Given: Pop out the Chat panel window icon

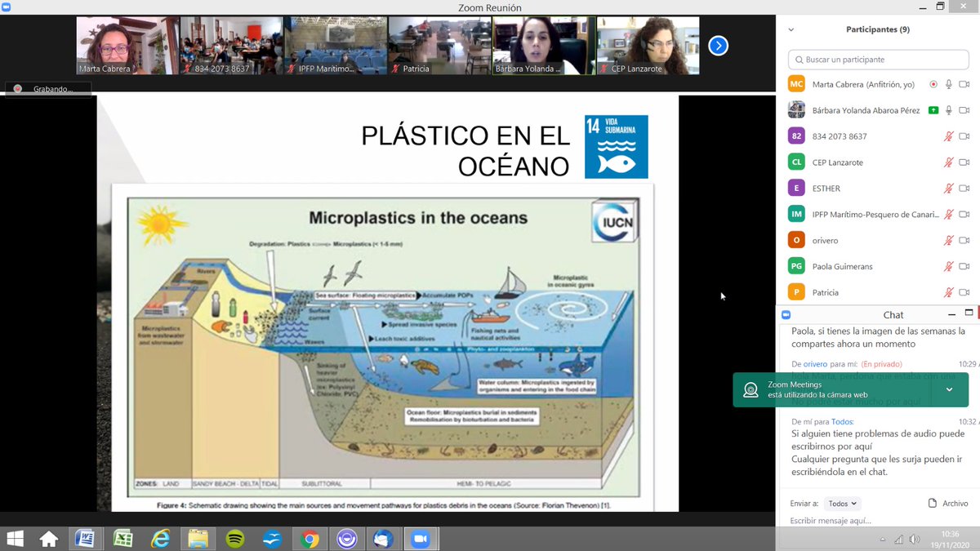Looking at the screenshot, I should tap(969, 313).
